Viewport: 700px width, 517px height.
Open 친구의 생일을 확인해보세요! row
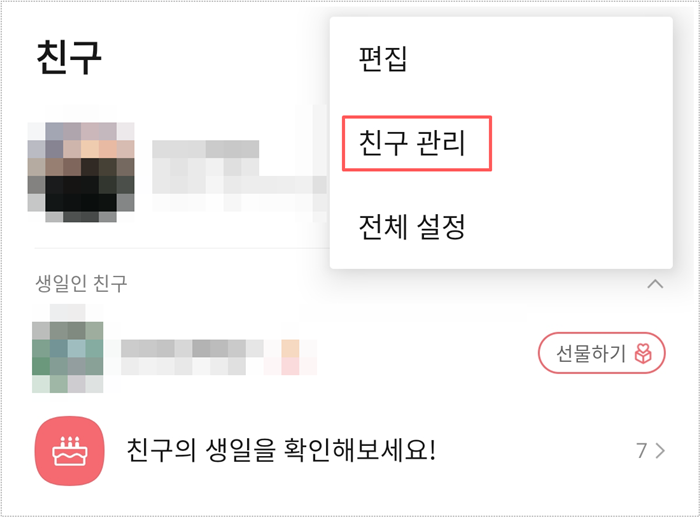click(x=350, y=450)
